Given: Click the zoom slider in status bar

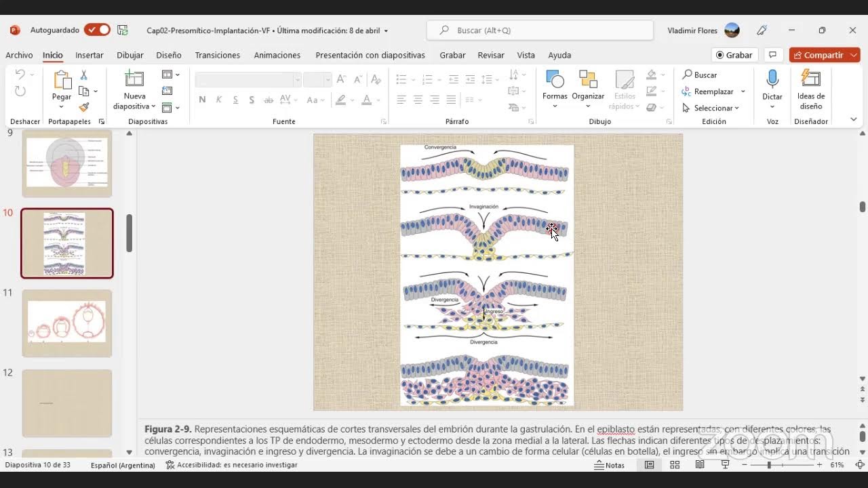Looking at the screenshot, I should [782, 465].
